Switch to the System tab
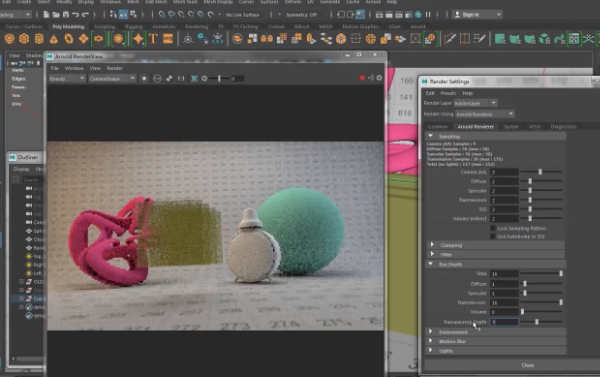Screen dimensions: 600x377 pyautogui.click(x=511, y=126)
